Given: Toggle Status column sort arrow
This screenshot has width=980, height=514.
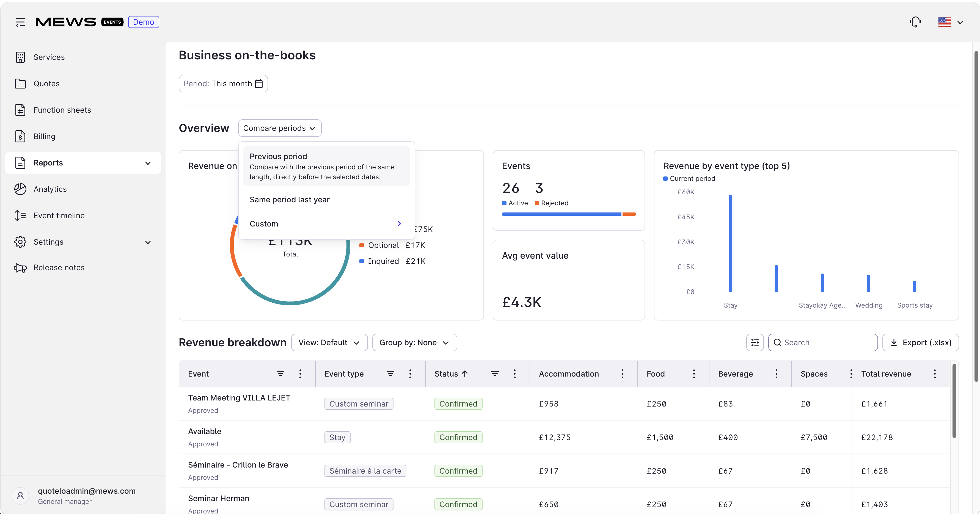Looking at the screenshot, I should pos(464,374).
